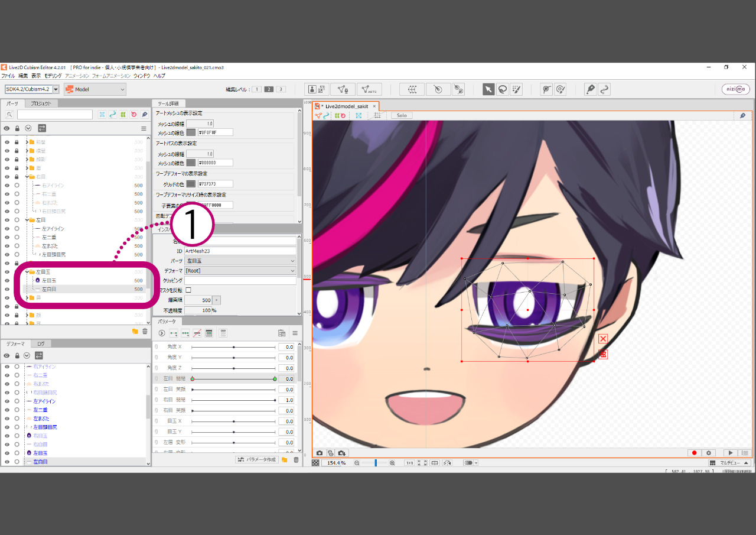
Task: Click the canvas snapshot camera icon
Action: (x=320, y=453)
